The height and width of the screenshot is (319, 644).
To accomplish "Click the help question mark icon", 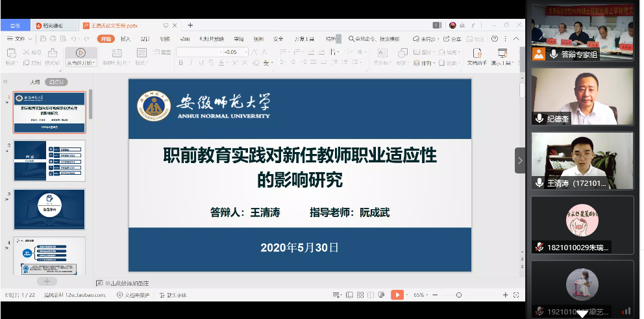I will click(495, 39).
